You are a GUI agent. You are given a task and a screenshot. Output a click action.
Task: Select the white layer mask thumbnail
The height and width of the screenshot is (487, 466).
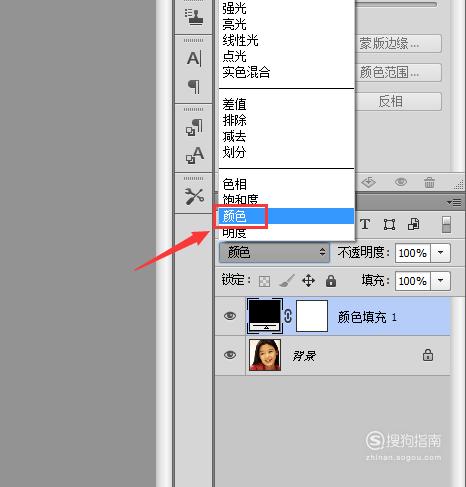point(312,316)
